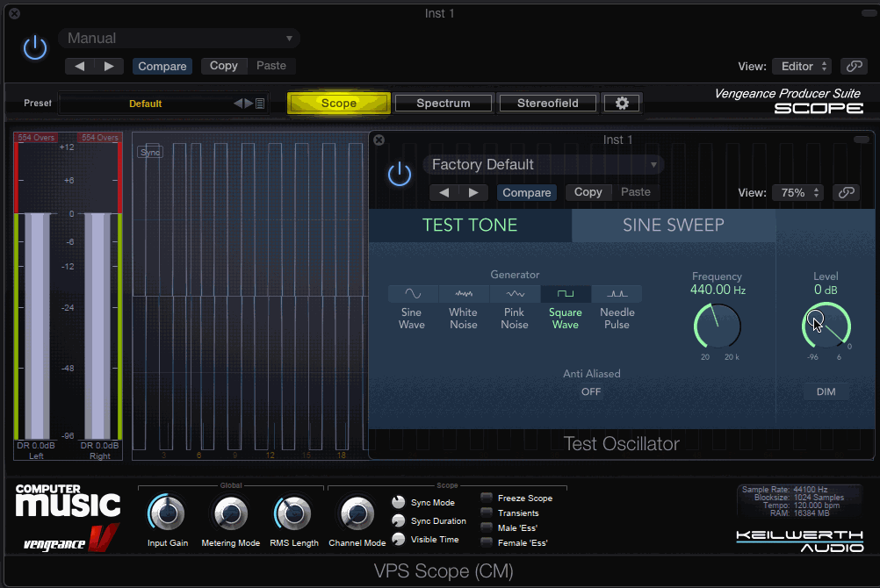Click the Computer Music logo
The image size is (880, 588).
pos(68,500)
